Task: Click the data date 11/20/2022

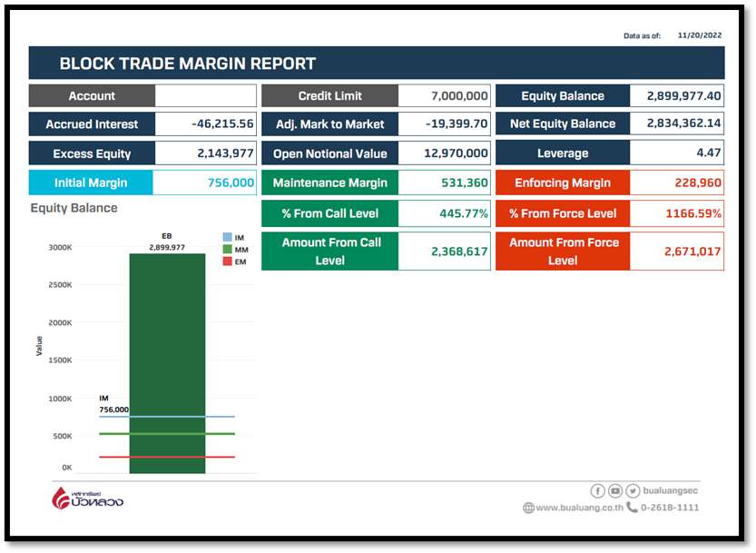Action: coord(699,35)
